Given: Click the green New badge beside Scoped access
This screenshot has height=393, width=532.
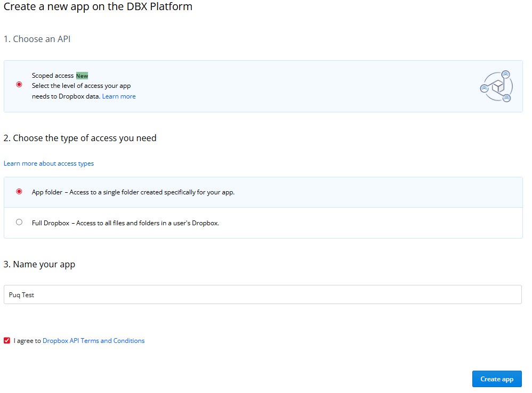Looking at the screenshot, I should [83, 75].
